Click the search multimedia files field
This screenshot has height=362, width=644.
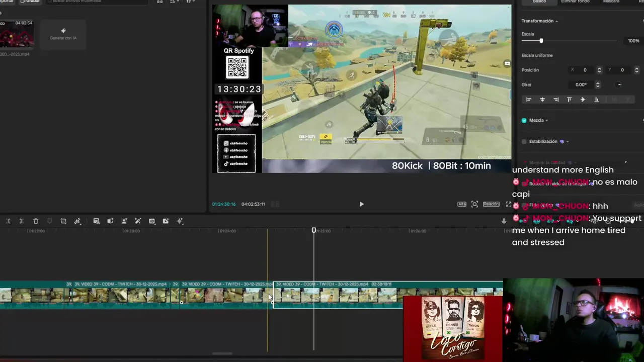click(98, 2)
